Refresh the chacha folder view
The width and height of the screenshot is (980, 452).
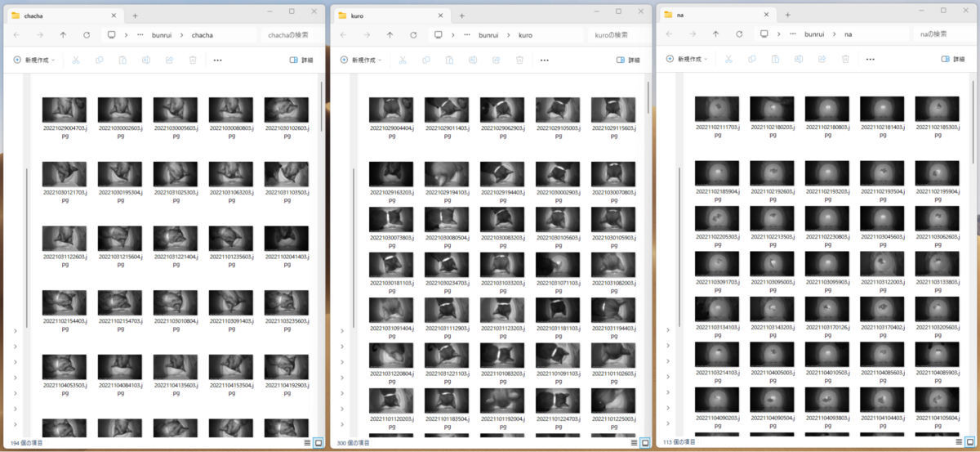click(x=87, y=35)
